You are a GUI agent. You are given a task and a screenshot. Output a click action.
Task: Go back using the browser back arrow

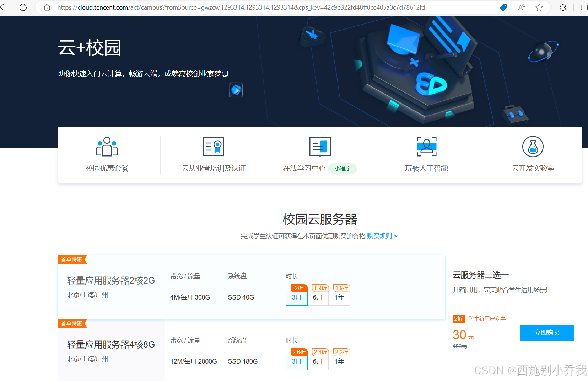coord(4,7)
